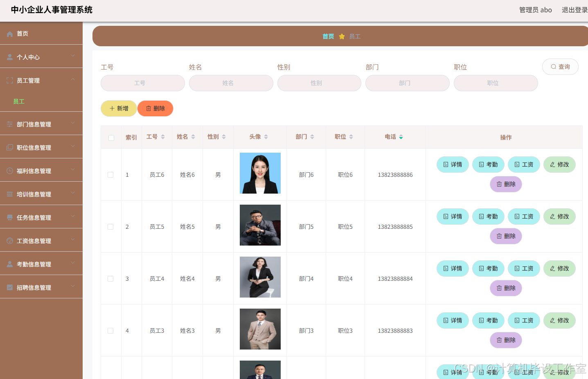Click the chart icon beside 招聘信息管理
The width and height of the screenshot is (588, 379).
point(10,288)
